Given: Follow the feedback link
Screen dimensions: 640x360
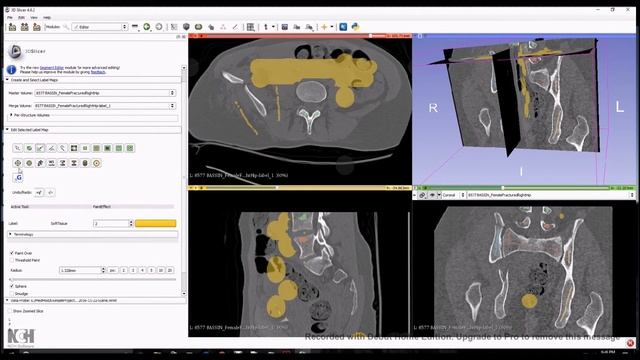Looking at the screenshot, I should (98, 72).
